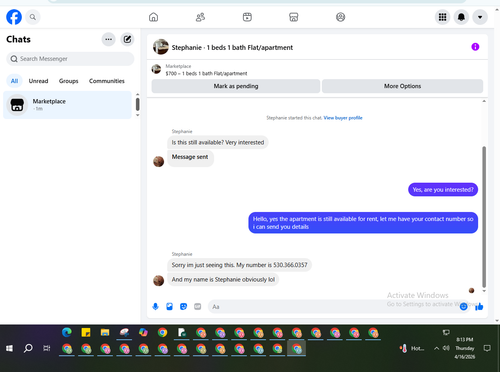Screen dimensions: 500x372
Task: Open the Reels video icon
Action: point(247,17)
